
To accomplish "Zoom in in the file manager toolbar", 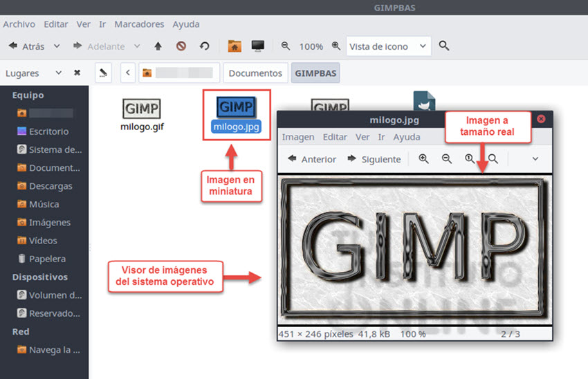I will click(x=336, y=46).
